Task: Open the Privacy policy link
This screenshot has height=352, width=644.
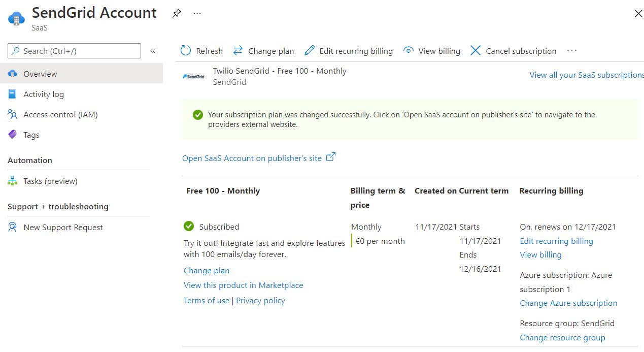Action: (261, 300)
